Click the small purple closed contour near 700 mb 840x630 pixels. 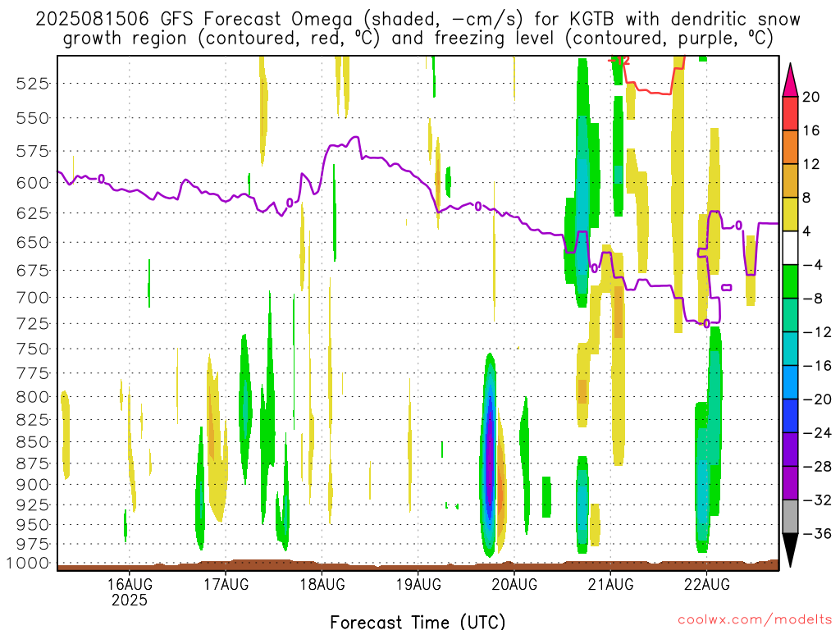coord(727,288)
